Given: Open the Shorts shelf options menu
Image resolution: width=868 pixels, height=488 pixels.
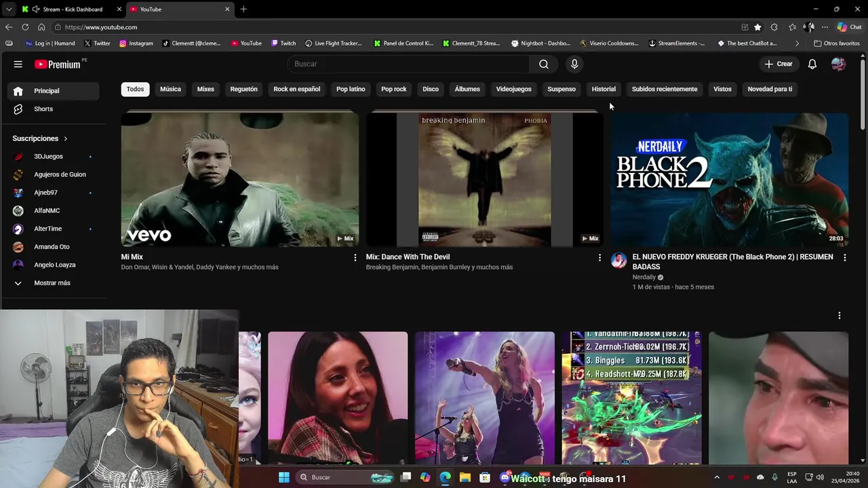Looking at the screenshot, I should (x=840, y=316).
